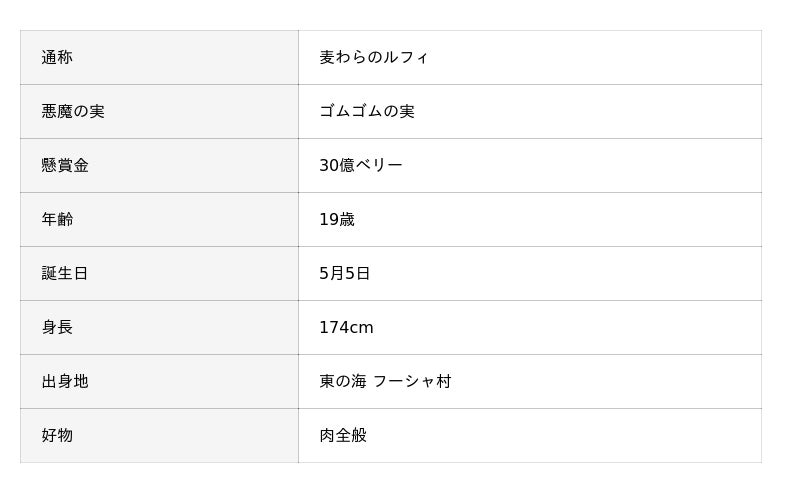800x493 pixels.
Task: Click the 通称 label cell
Action: coord(57,58)
